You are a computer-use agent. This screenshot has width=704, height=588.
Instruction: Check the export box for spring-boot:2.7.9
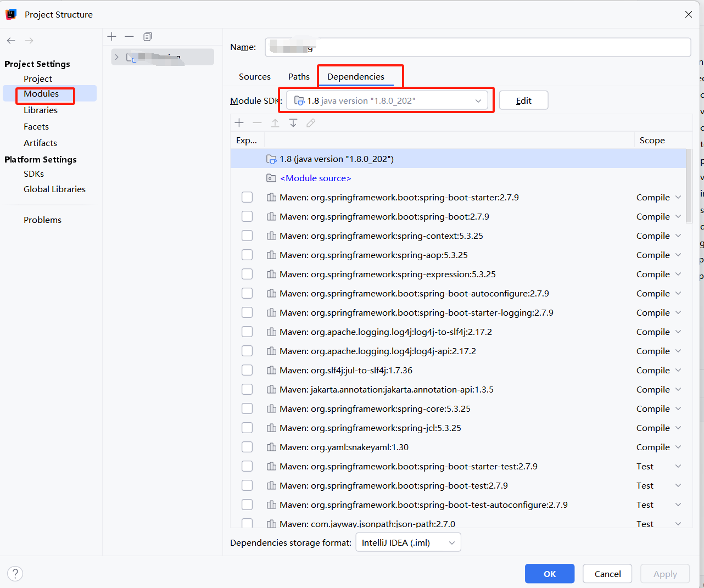click(247, 216)
